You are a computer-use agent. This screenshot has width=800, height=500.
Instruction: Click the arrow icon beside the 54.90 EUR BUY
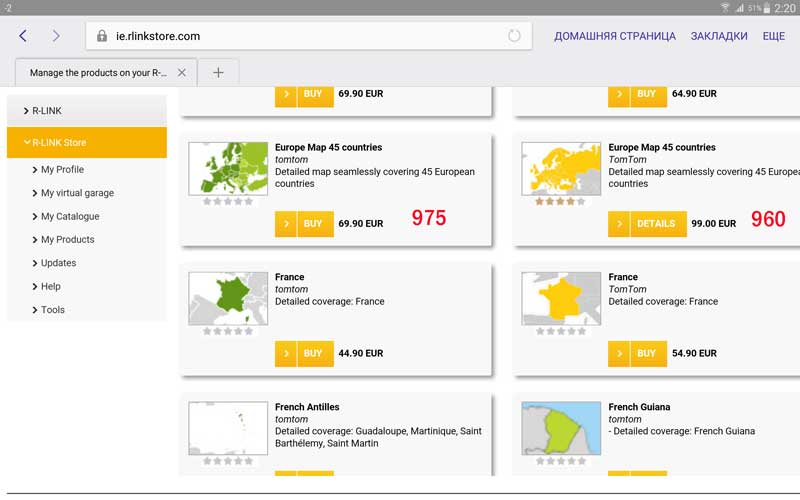point(619,354)
